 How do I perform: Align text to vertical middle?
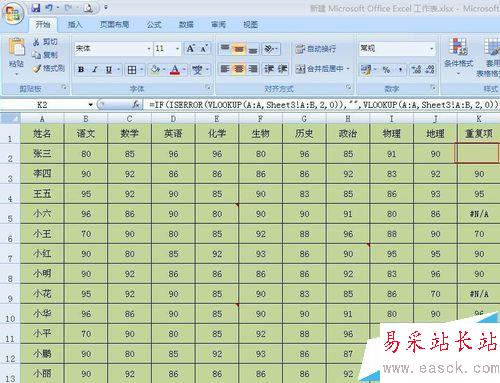pyautogui.click(x=239, y=49)
